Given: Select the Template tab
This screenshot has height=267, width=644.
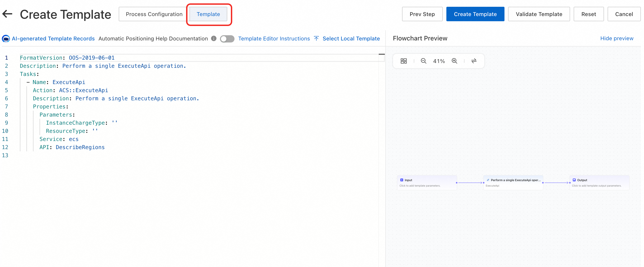Looking at the screenshot, I should point(208,14).
